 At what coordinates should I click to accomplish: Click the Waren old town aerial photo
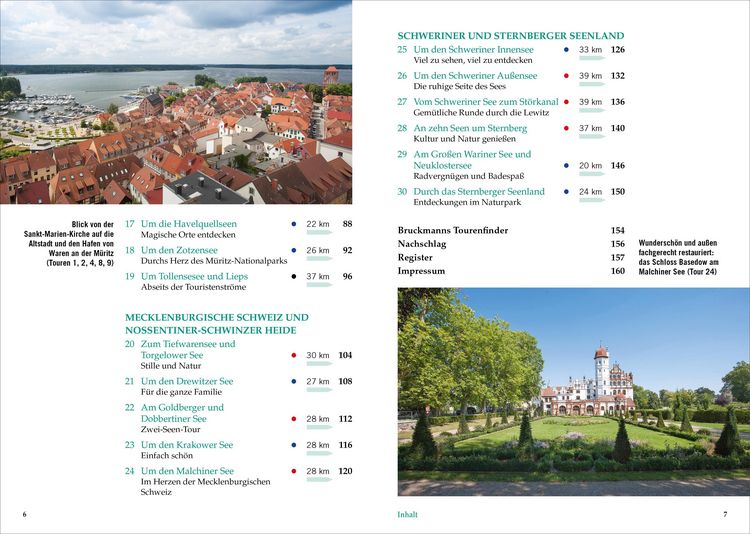[x=176, y=102]
